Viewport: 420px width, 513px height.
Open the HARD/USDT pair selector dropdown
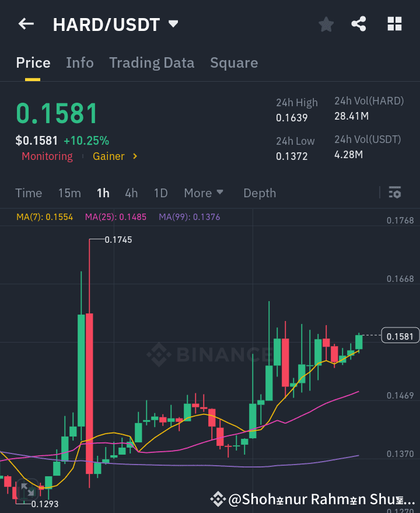tap(173, 23)
